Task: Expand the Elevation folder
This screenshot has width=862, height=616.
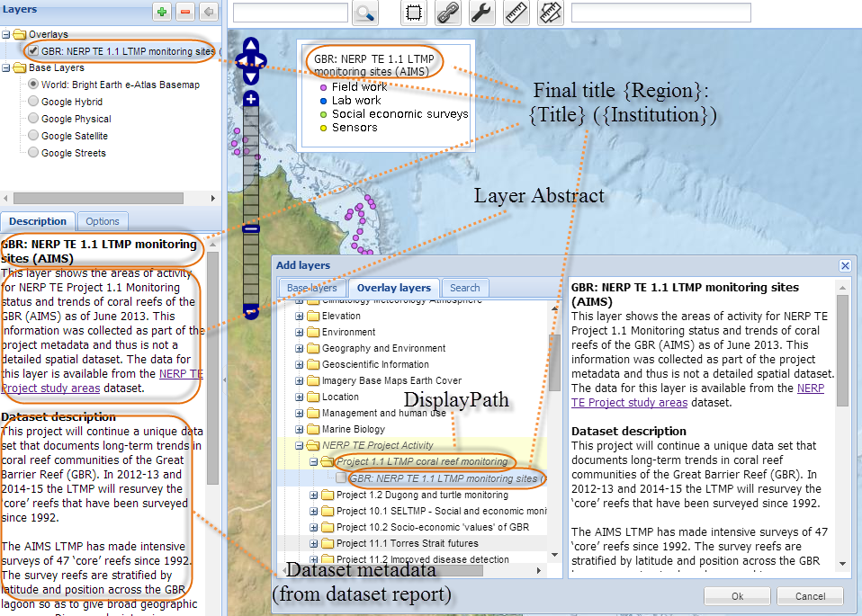Action: 299,316
